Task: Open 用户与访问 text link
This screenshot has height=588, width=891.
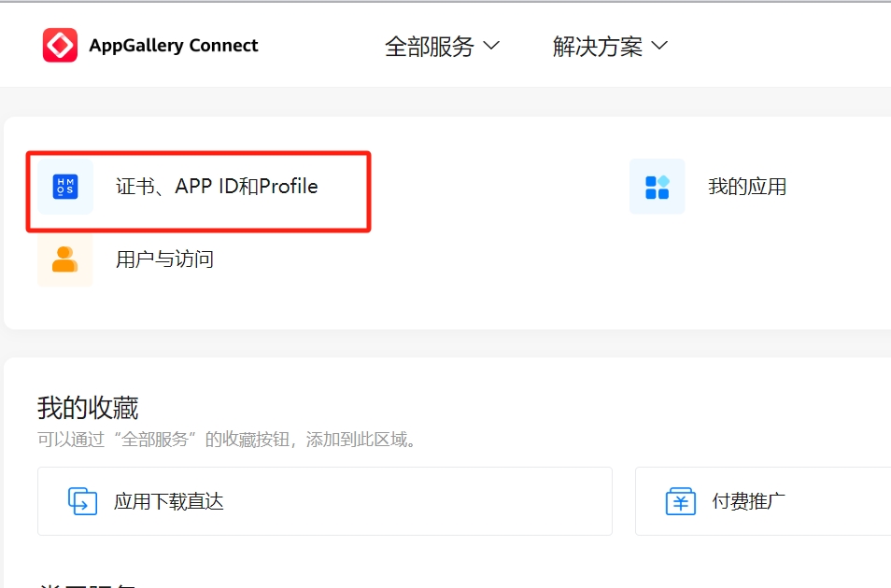Action: (164, 259)
